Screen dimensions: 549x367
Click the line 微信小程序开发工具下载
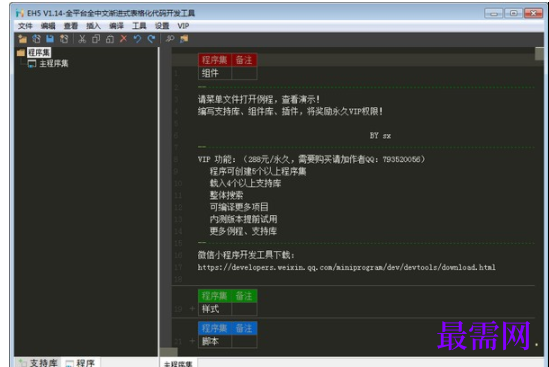[246, 255]
